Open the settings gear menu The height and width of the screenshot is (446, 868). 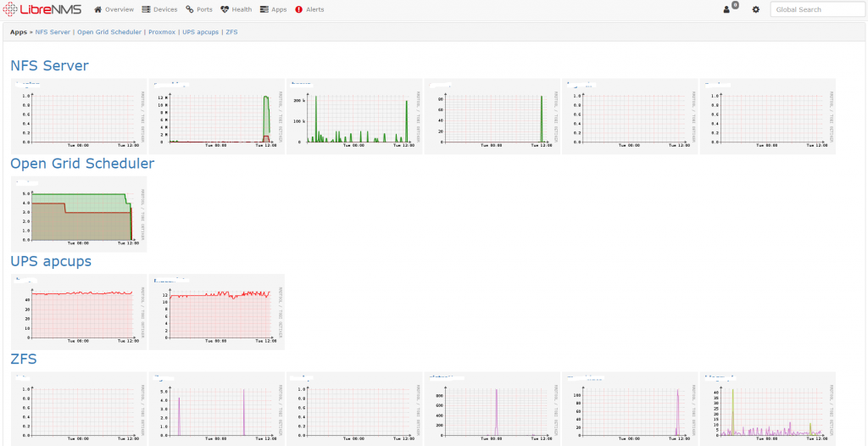coord(755,9)
